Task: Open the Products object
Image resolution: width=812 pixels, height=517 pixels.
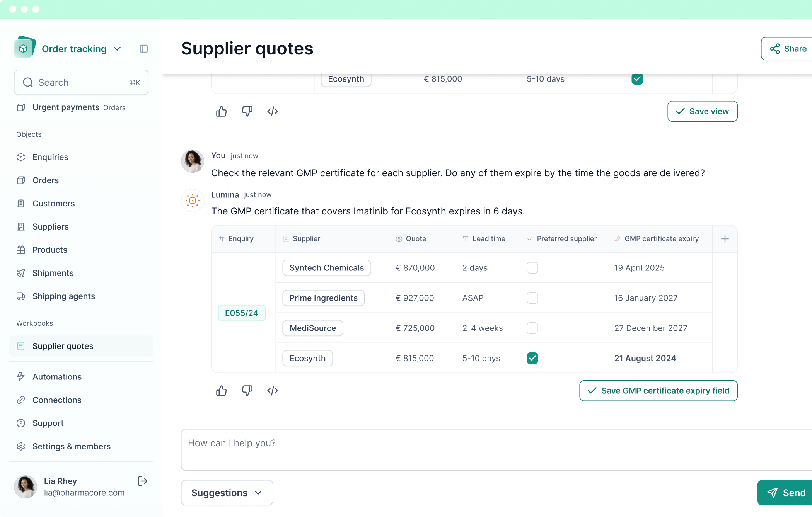Action: pos(49,250)
